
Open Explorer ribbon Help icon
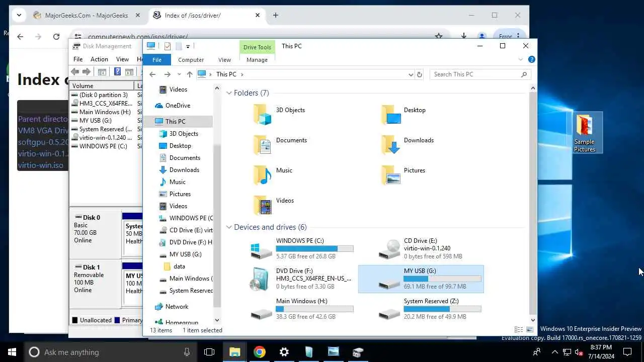pos(532,59)
